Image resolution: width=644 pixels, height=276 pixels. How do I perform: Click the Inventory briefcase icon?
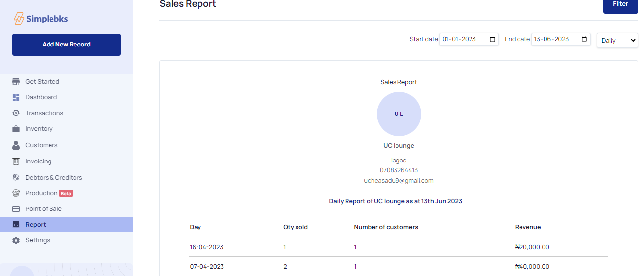(16, 129)
